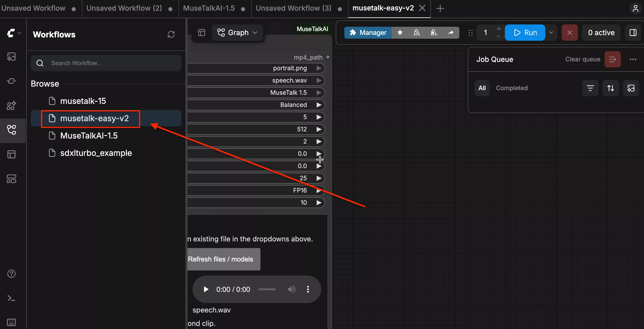The height and width of the screenshot is (329, 644).
Task: Open the model library sidebar icon
Action: 11,105
